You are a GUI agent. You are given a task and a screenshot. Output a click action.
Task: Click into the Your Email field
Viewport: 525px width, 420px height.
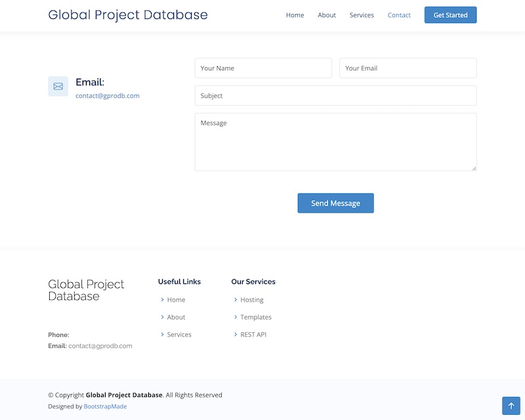click(408, 68)
